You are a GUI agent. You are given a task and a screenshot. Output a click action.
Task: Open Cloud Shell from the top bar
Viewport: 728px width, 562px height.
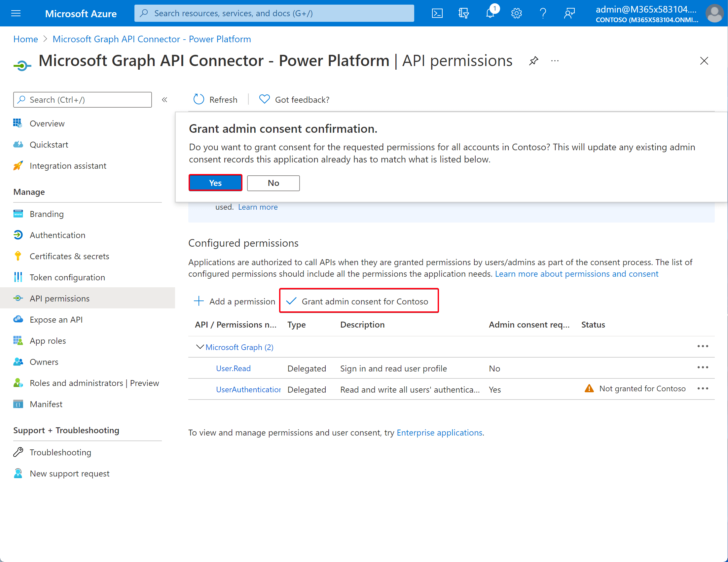point(437,13)
